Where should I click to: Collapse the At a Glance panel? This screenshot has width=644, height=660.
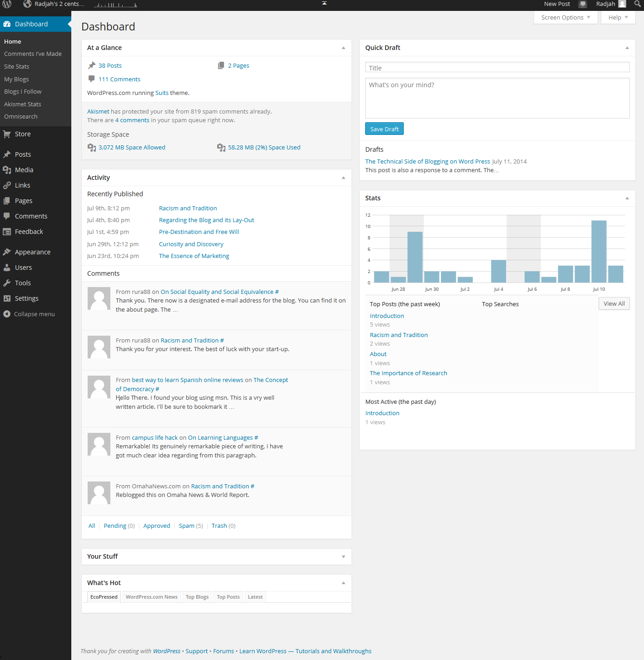(343, 48)
